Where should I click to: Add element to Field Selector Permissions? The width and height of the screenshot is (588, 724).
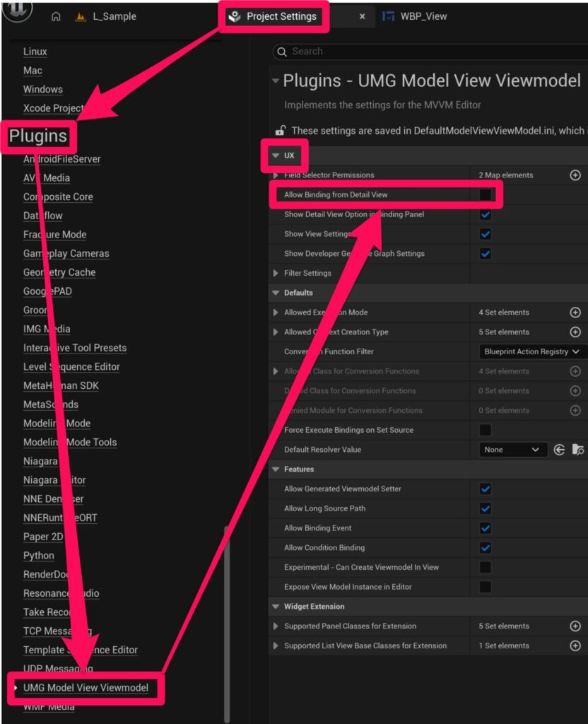(x=575, y=175)
